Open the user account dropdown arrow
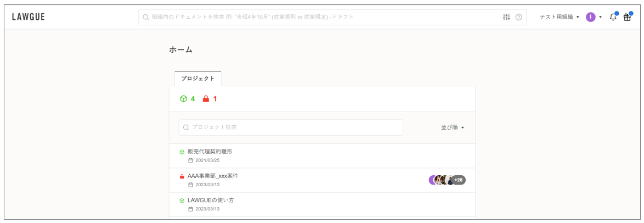Image resolution: width=644 pixels, height=223 pixels. click(601, 17)
